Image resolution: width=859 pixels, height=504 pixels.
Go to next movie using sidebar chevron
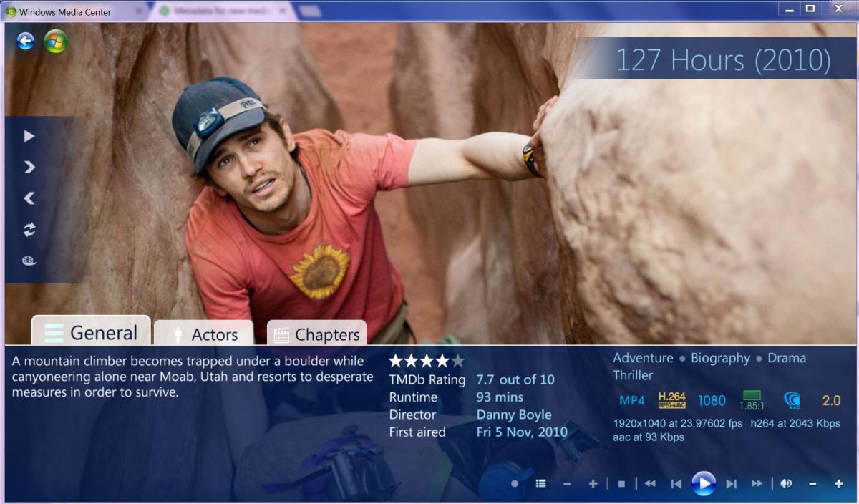click(x=29, y=168)
